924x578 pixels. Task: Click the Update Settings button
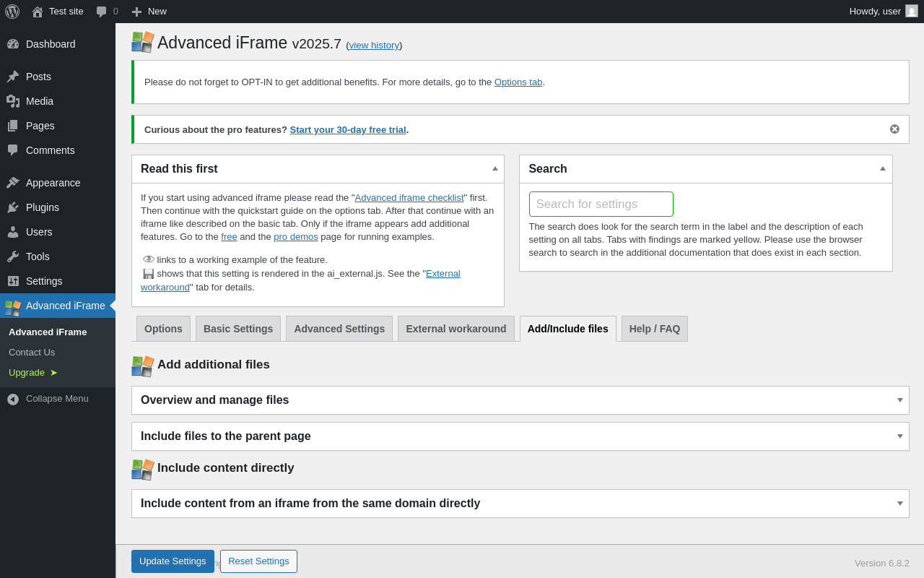[x=173, y=561]
